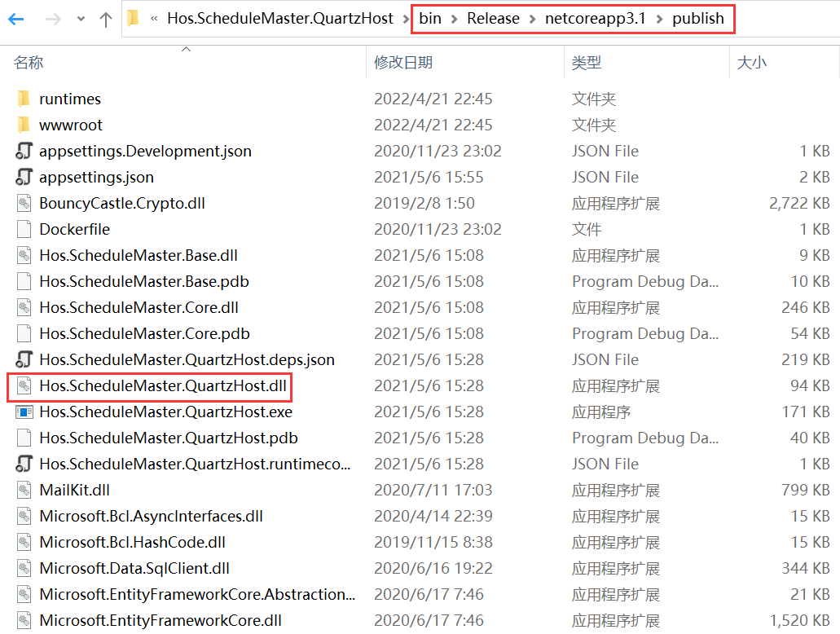Click file name MailKit.dll
The image size is (840, 634).
pyautogui.click(x=74, y=490)
